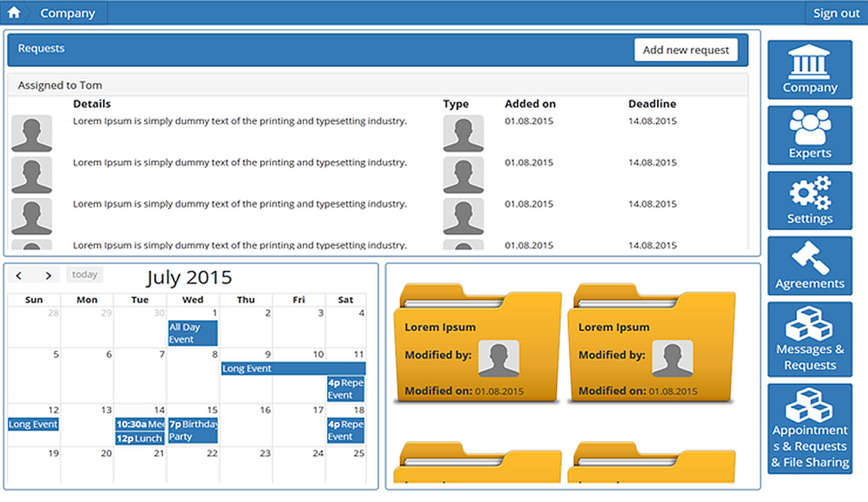868x502 pixels.
Task: Click Add new request button
Action: [685, 50]
